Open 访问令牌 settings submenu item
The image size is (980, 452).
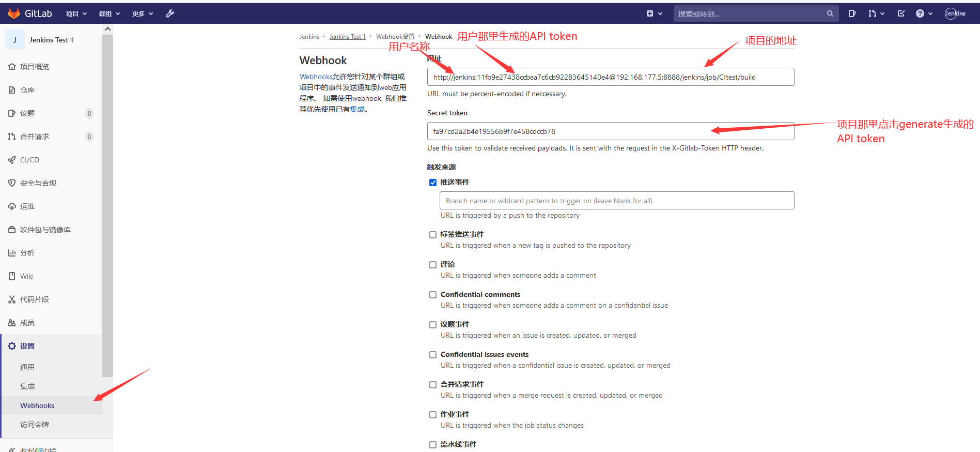pyautogui.click(x=35, y=425)
